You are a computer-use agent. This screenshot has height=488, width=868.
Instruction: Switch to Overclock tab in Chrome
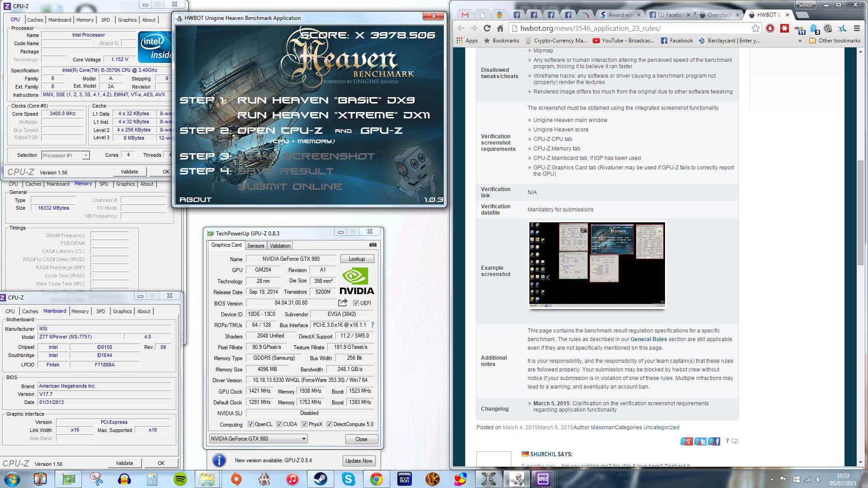click(719, 15)
